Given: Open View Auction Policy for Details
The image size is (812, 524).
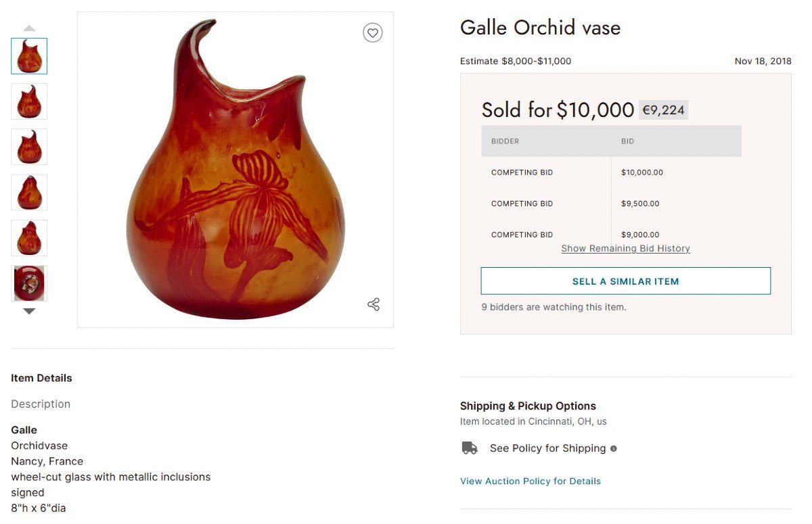Looking at the screenshot, I should (530, 481).
